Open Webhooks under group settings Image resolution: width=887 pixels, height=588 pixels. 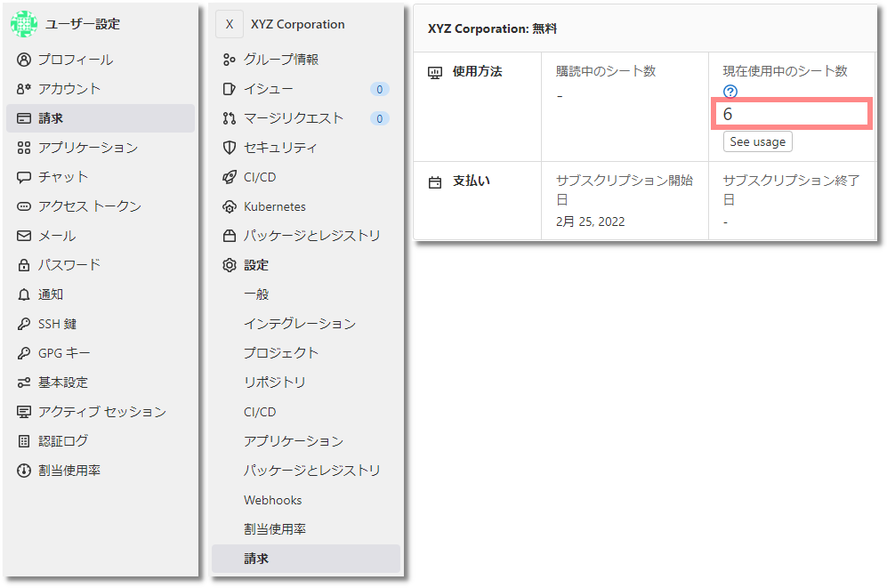pyautogui.click(x=306, y=500)
